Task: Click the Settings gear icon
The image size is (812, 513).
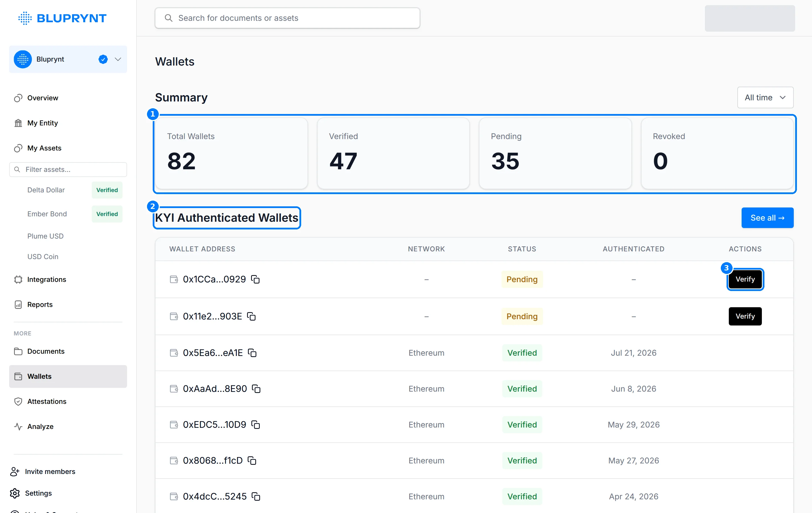Action: click(15, 493)
